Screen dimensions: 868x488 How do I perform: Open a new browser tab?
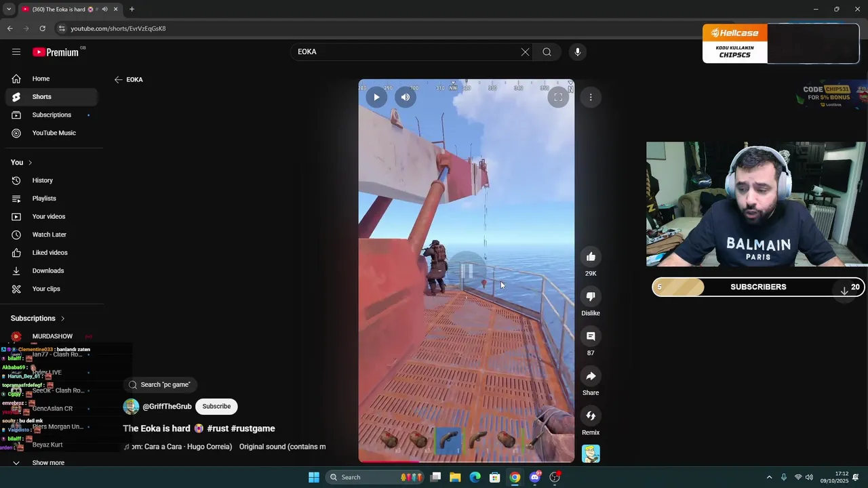(x=132, y=9)
